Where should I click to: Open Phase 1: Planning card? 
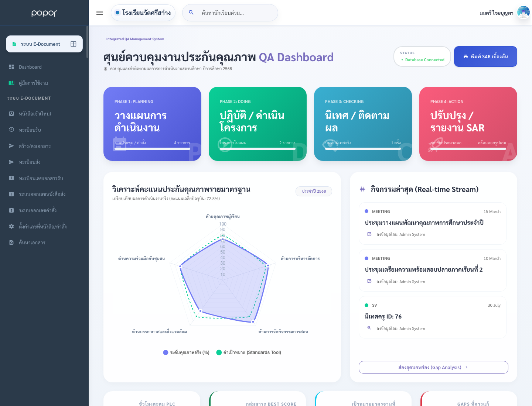[152, 124]
